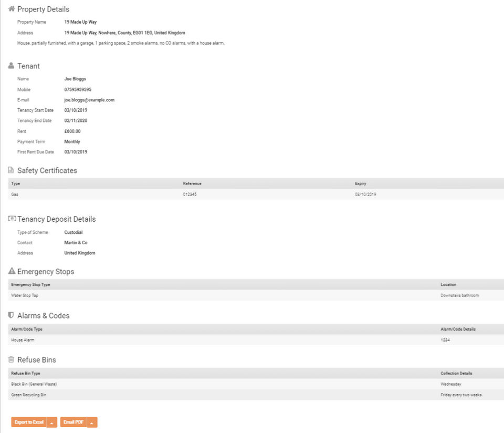Click the Location column header
Screen dimensions: 504x433
tap(448, 284)
